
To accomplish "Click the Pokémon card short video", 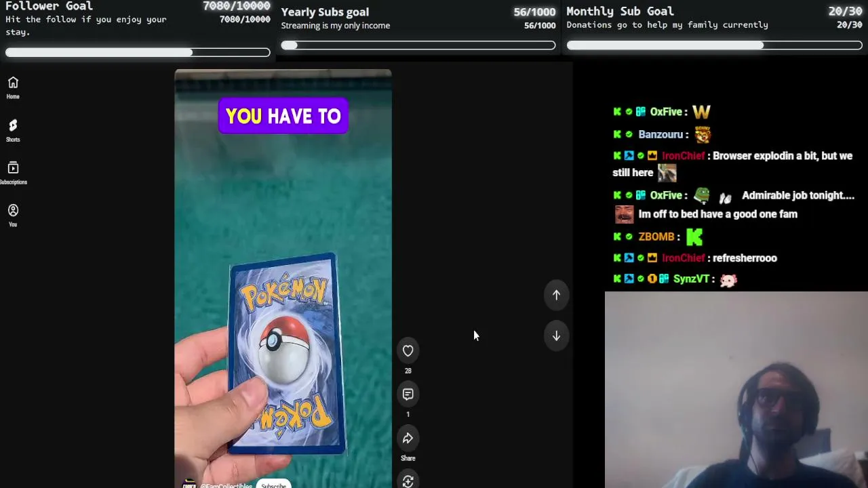I will pos(283,278).
